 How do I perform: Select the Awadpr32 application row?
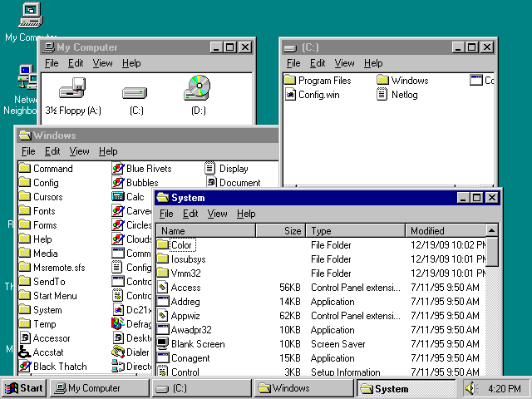click(x=321, y=330)
